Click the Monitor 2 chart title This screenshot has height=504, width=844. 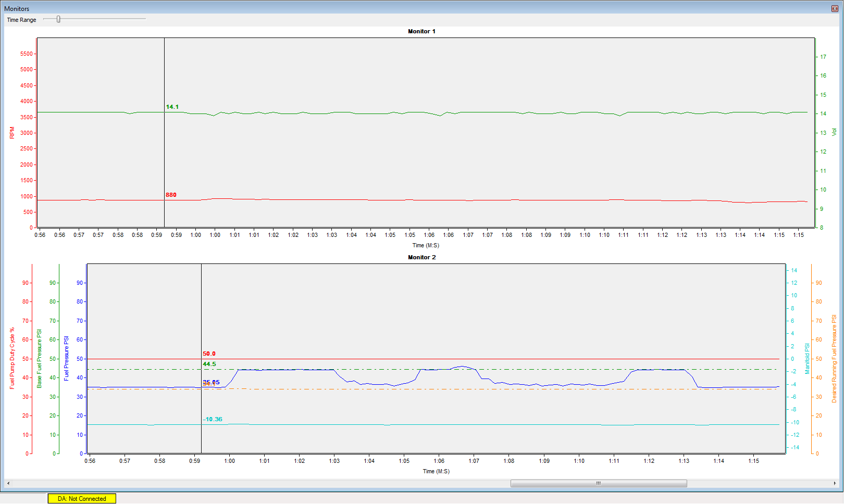coord(421,257)
